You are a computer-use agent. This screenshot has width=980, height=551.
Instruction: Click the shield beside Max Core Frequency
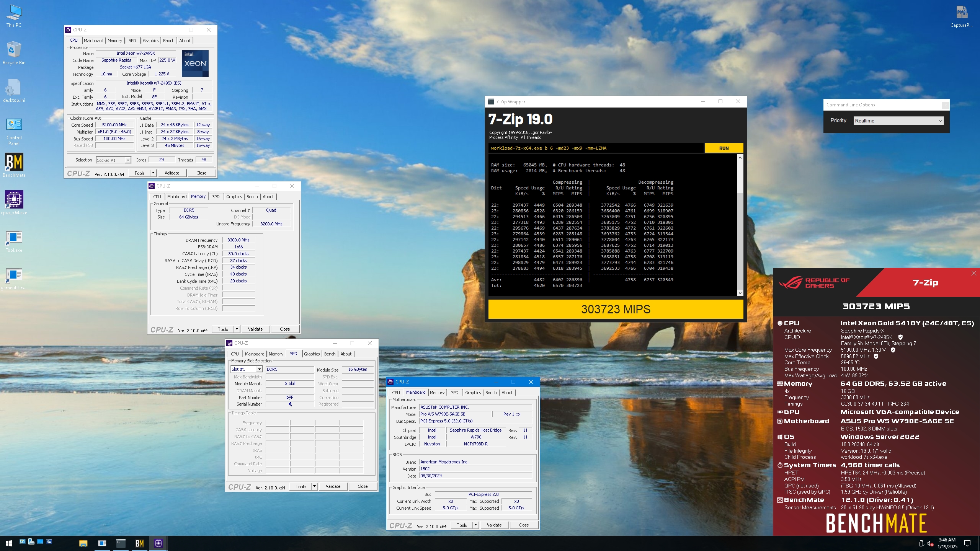coord(893,350)
